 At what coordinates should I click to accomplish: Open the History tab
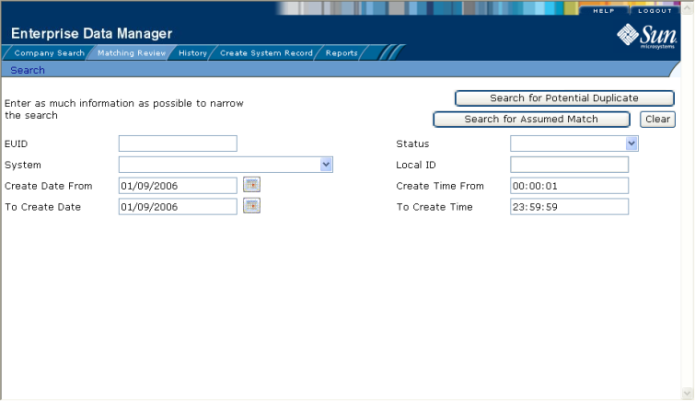point(192,53)
